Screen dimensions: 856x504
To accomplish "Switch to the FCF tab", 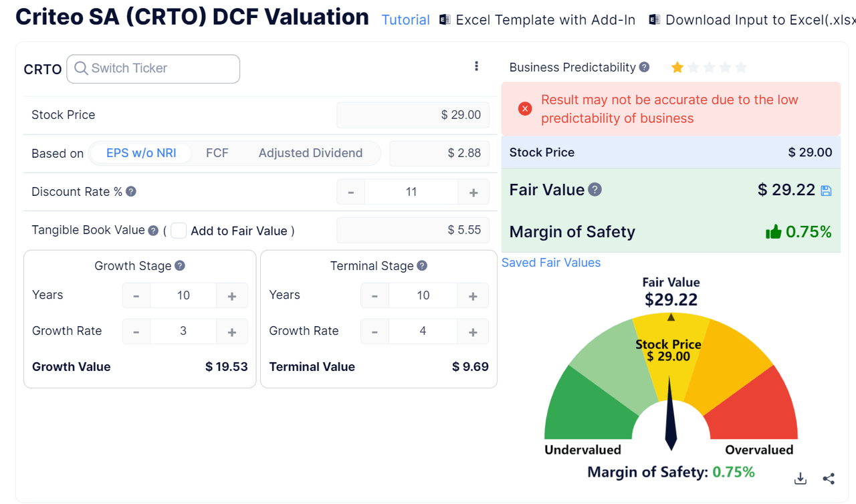I will click(x=217, y=152).
